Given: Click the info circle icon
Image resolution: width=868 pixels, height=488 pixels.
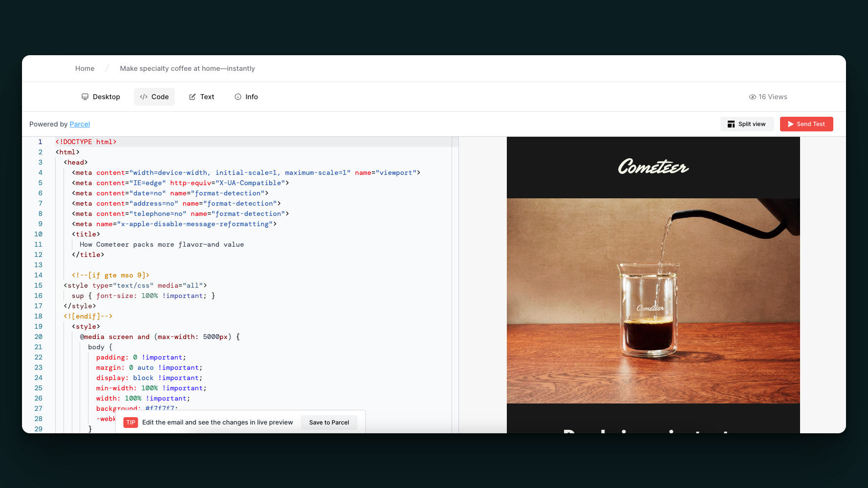Looking at the screenshot, I should (238, 97).
